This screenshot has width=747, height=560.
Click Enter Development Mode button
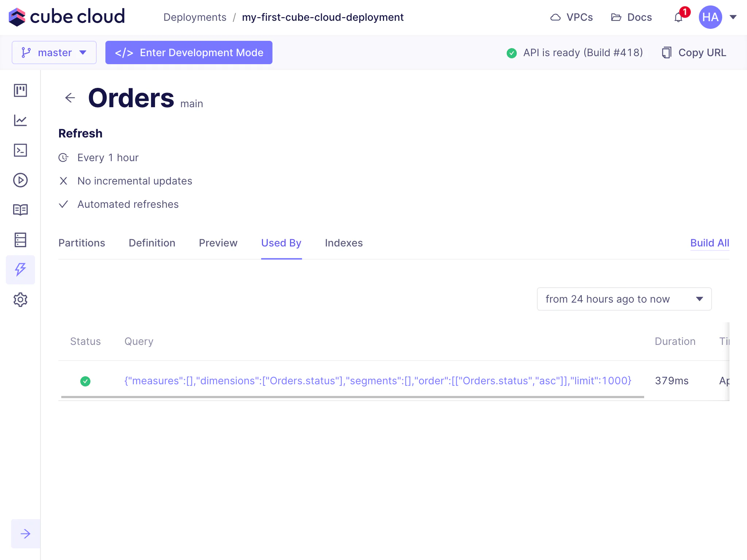pyautogui.click(x=189, y=52)
